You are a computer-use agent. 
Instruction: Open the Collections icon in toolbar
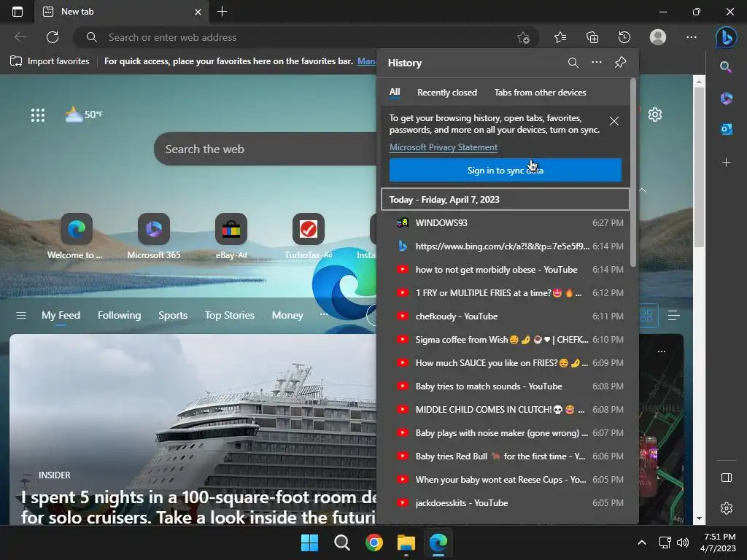point(592,37)
